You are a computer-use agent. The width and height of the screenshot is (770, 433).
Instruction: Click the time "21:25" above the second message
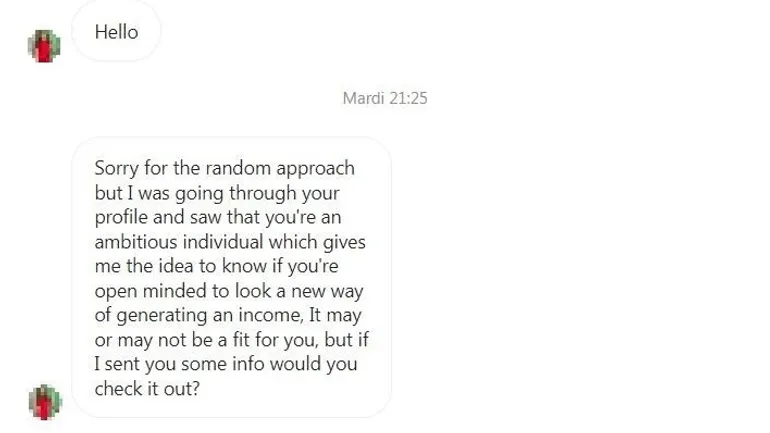point(407,98)
